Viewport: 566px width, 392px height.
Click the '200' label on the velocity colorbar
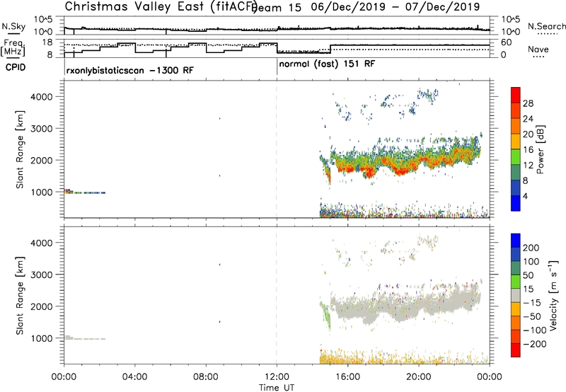[x=531, y=248]
